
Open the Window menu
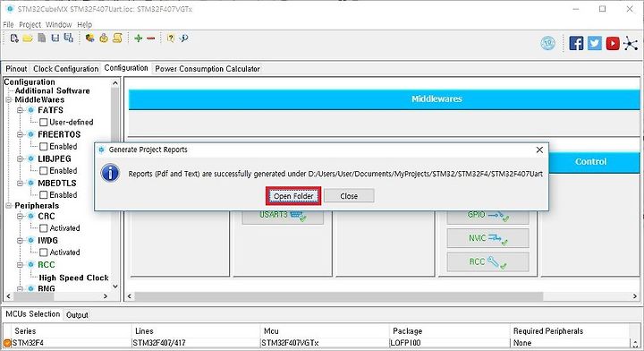pyautogui.click(x=58, y=25)
